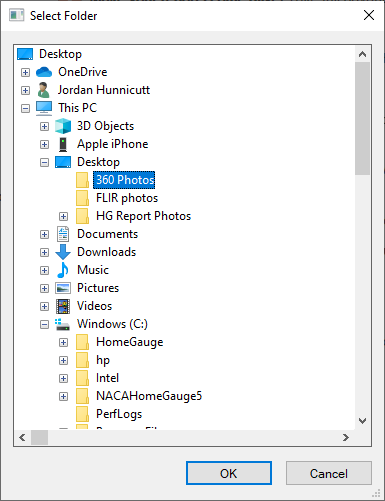Click vertical scrollbar up arrow
Screen dimensions: 385x501
pos(362,54)
